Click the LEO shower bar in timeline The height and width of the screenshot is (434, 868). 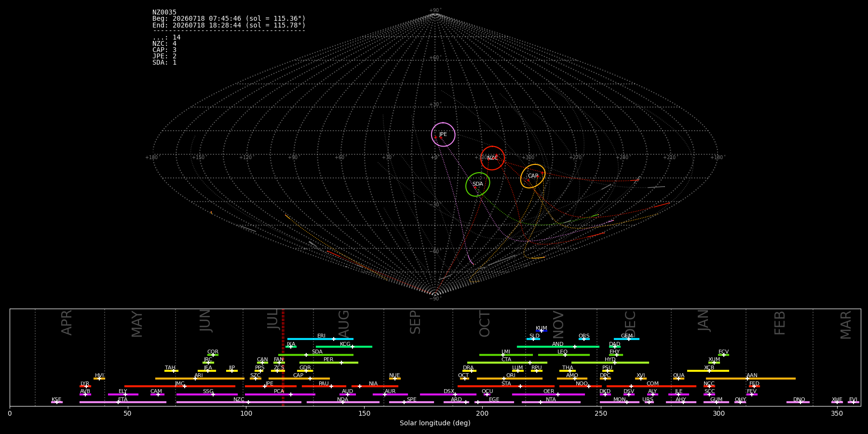(564, 355)
